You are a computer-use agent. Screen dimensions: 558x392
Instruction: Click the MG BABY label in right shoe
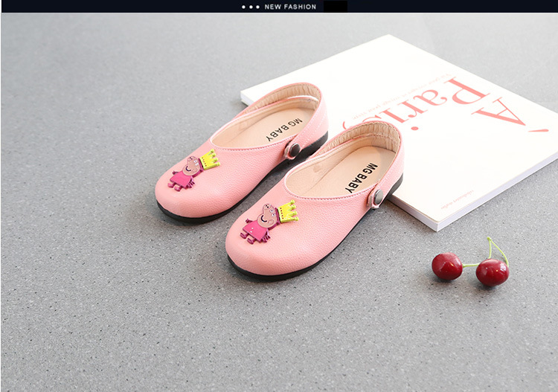click(362, 178)
